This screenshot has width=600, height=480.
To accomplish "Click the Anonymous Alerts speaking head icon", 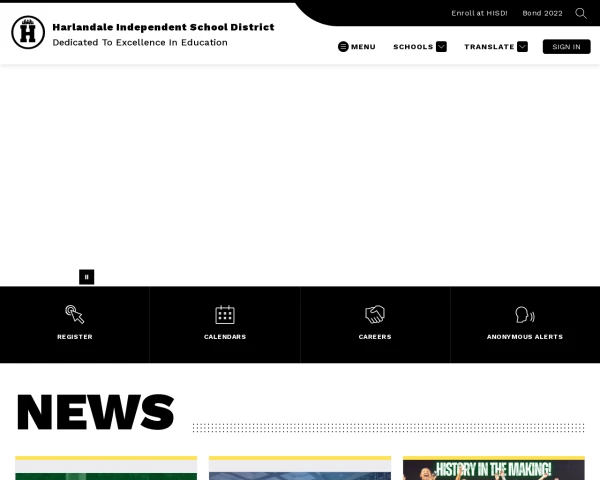I will click(525, 315).
